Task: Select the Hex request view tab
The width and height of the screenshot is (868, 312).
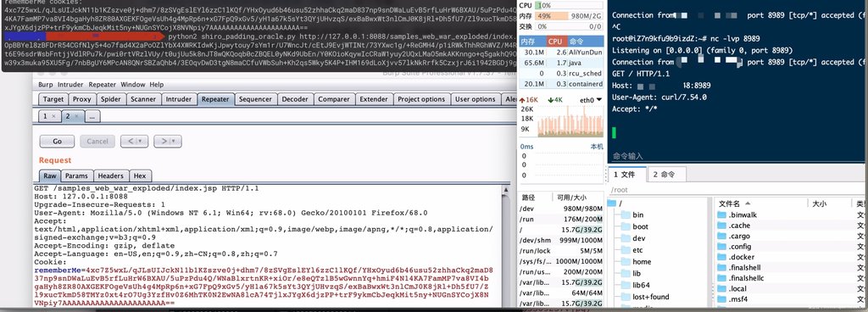Action: 140,175
